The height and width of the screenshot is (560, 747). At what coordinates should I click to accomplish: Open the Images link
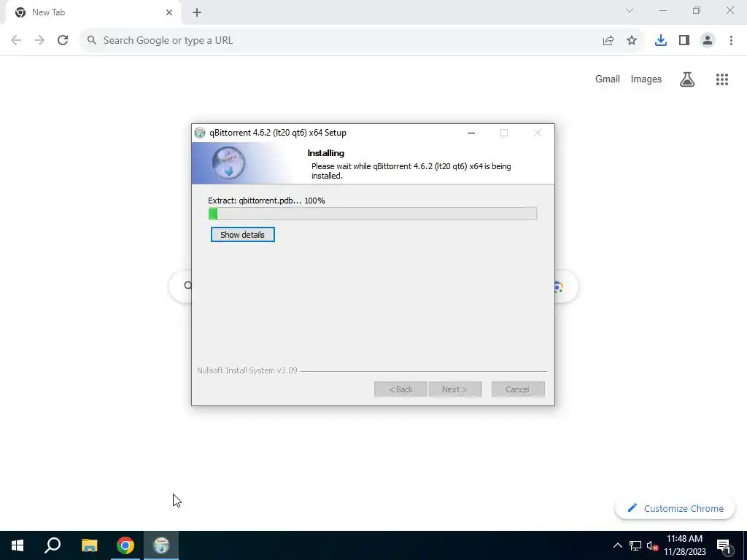pyautogui.click(x=646, y=79)
